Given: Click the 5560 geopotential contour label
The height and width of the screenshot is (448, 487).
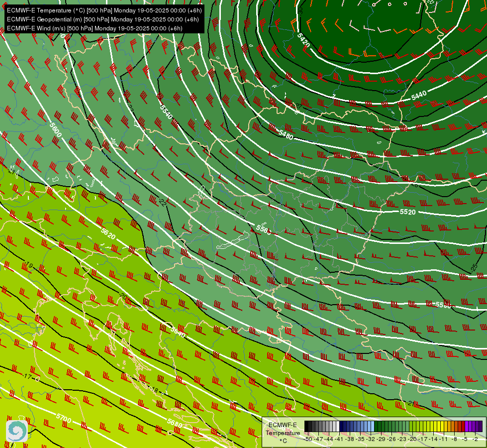Looking at the screenshot, I should pyautogui.click(x=263, y=229).
